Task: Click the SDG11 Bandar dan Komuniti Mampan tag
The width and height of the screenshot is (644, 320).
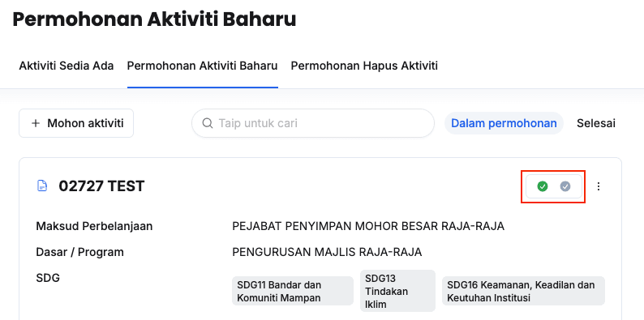Action: click(x=293, y=292)
